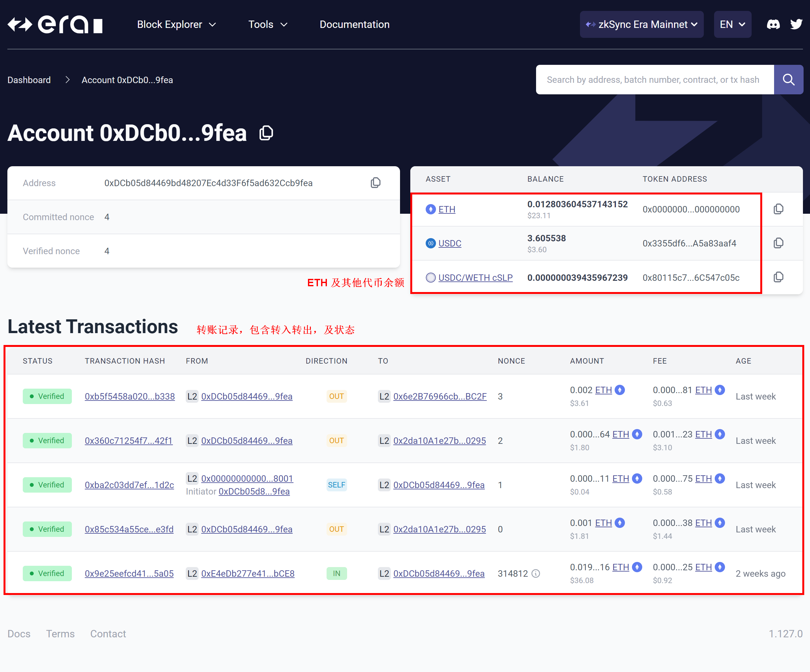Image resolution: width=810 pixels, height=672 pixels.
Task: Open the Twitter bird icon link
Action: coord(796,25)
